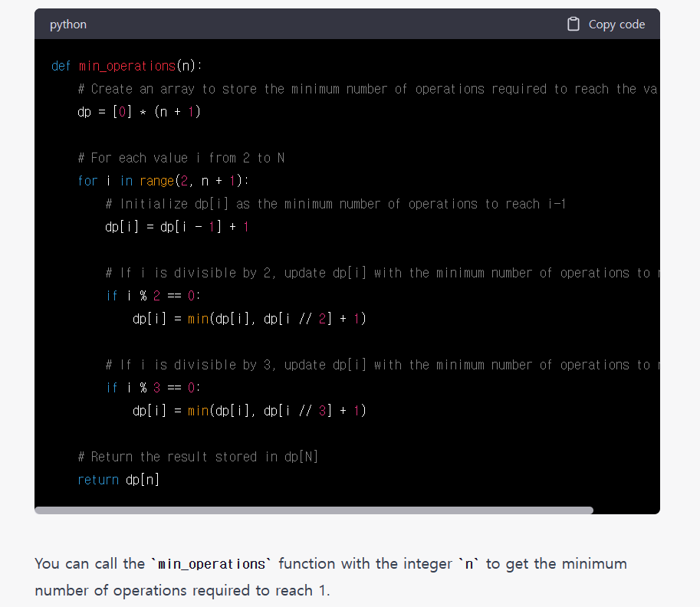Image resolution: width=700 pixels, height=607 pixels.
Task: Click the Copy code button label
Action: coord(616,25)
